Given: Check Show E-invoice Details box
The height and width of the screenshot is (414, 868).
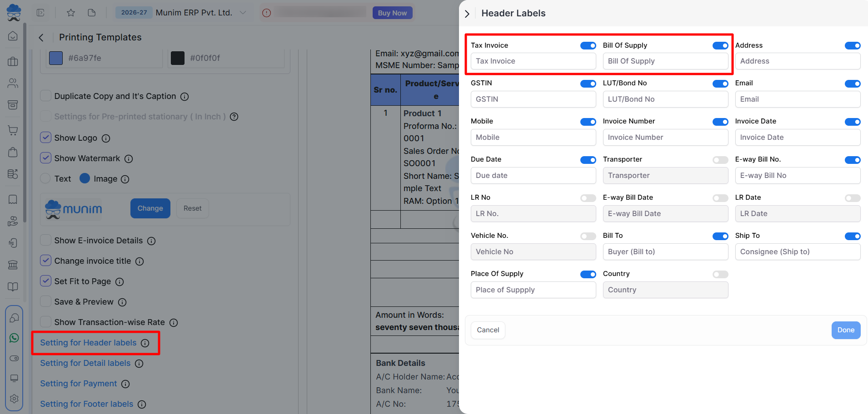Looking at the screenshot, I should 45,240.
